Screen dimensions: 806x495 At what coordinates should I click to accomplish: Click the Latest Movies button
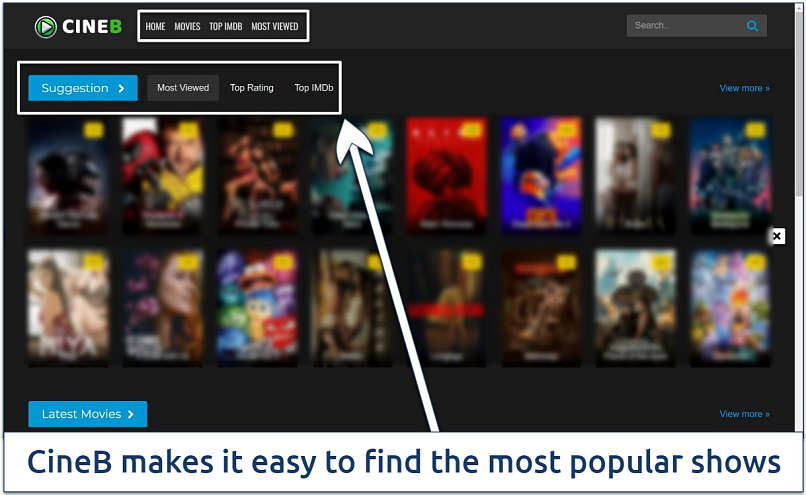point(87,414)
